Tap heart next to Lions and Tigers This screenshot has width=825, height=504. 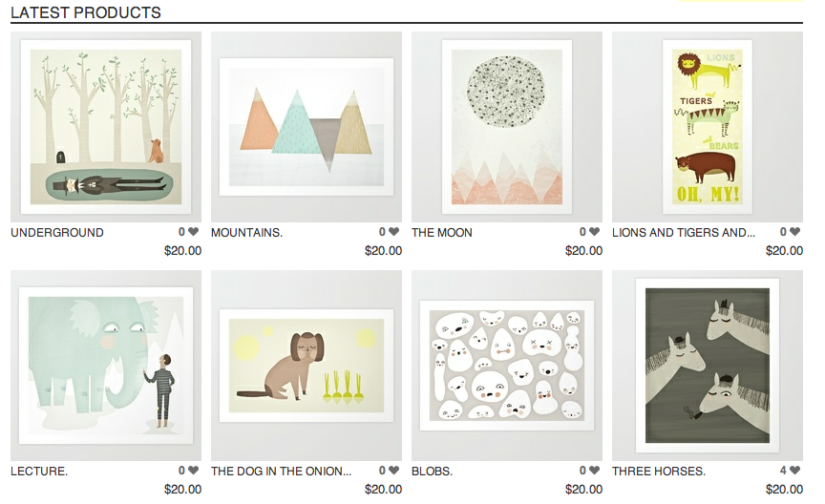[794, 232]
